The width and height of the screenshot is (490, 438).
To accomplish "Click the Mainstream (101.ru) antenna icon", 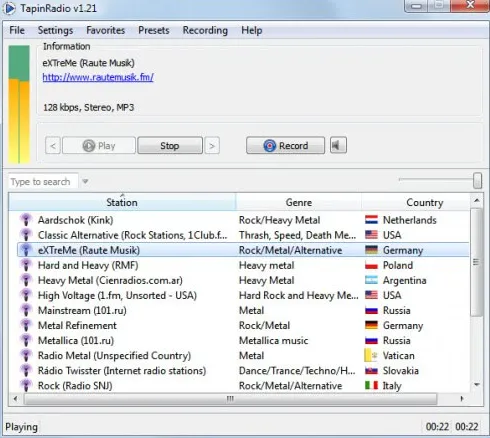I will 26,310.
